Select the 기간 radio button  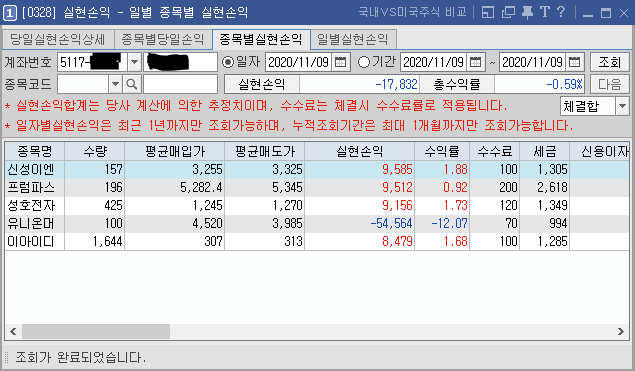[364, 62]
